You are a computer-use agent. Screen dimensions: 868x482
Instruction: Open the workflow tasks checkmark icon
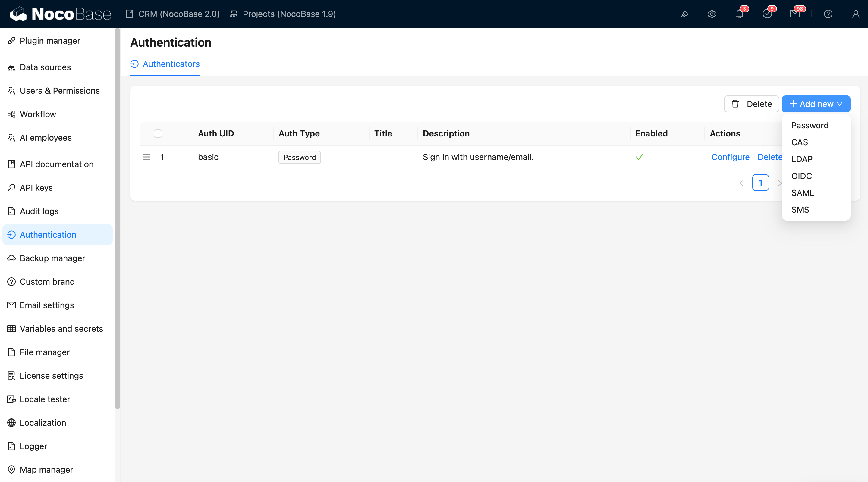point(767,14)
